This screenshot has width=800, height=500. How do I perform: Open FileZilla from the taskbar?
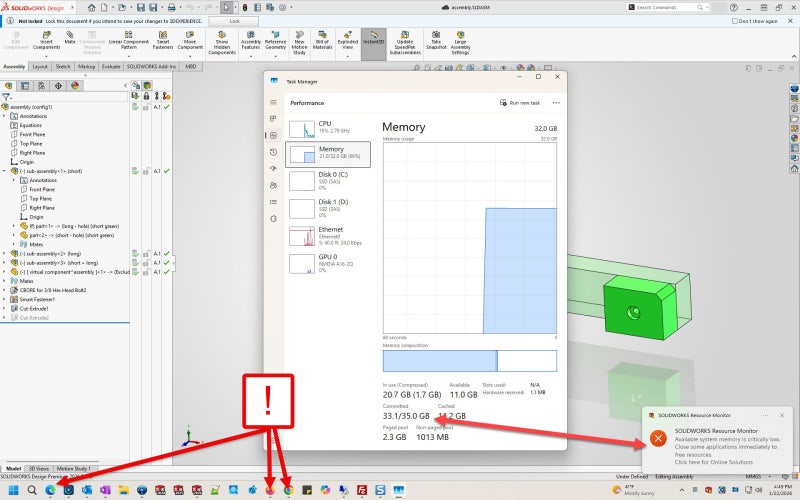[362, 490]
